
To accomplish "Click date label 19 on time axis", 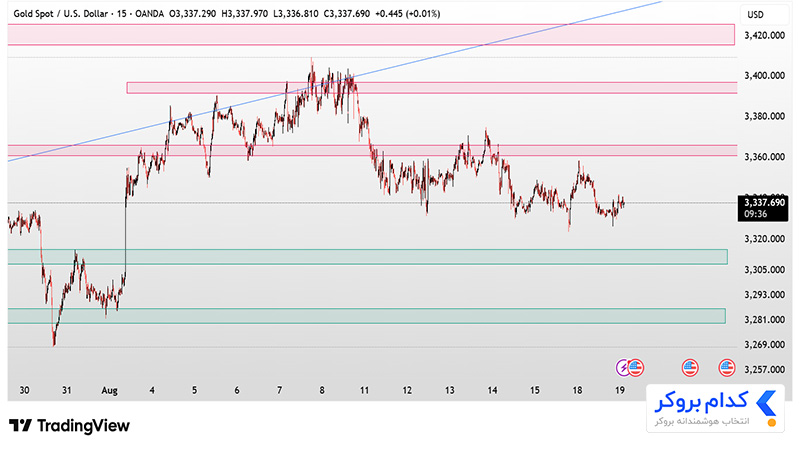I will [x=619, y=390].
